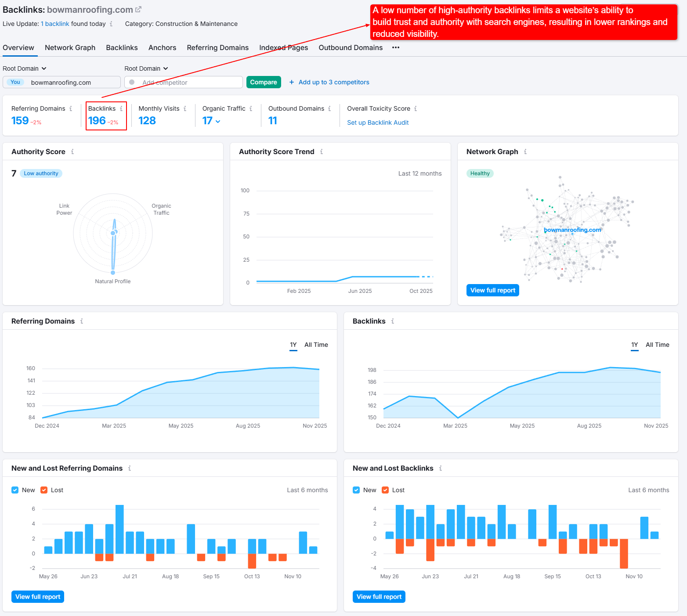Image resolution: width=687 pixels, height=616 pixels.
Task: Switch to the Anchors tab
Action: click(162, 47)
